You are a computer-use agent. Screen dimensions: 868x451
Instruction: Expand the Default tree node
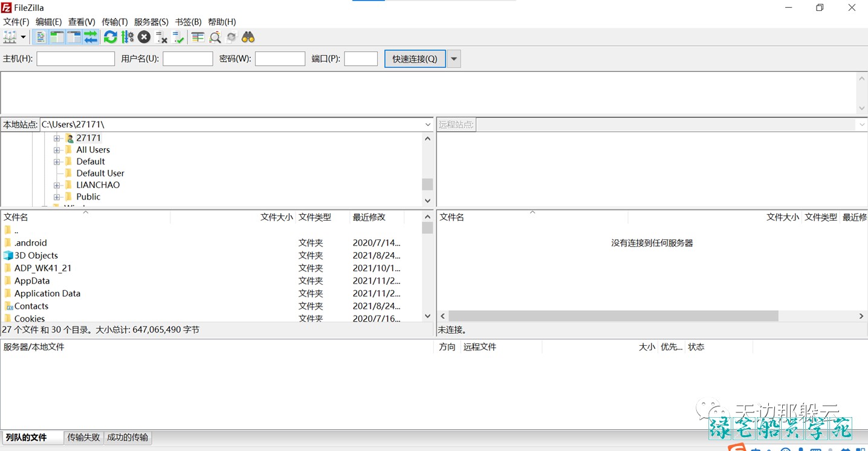pyautogui.click(x=57, y=161)
